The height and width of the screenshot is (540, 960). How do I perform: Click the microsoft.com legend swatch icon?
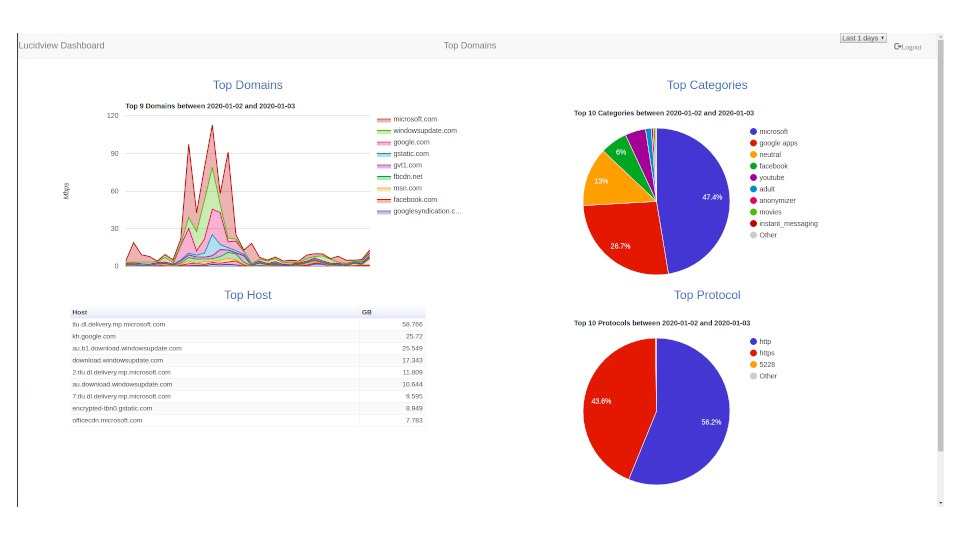(x=384, y=120)
